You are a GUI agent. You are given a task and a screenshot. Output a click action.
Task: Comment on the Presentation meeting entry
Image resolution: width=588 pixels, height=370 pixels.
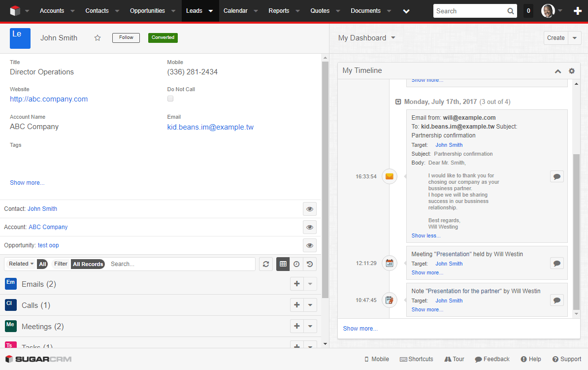pos(557,263)
